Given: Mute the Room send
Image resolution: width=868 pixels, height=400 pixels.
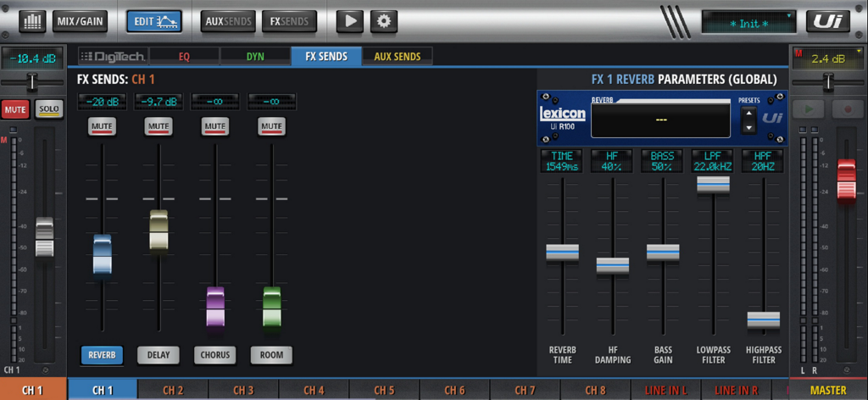Looking at the screenshot, I should [x=271, y=126].
